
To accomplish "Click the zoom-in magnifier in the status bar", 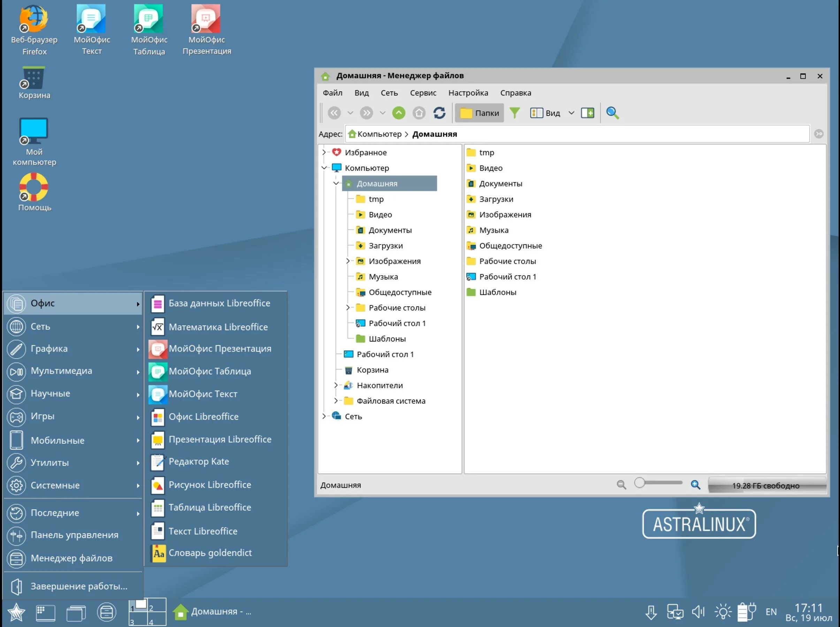I will point(695,485).
